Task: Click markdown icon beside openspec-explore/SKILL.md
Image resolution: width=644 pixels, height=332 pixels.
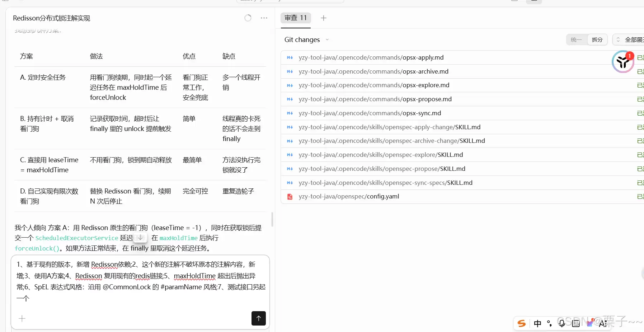Action: coord(290,155)
